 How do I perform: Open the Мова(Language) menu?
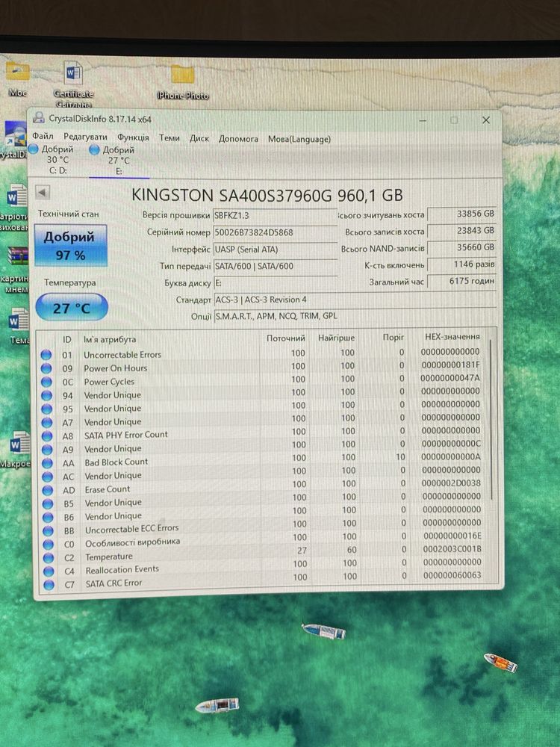point(299,140)
